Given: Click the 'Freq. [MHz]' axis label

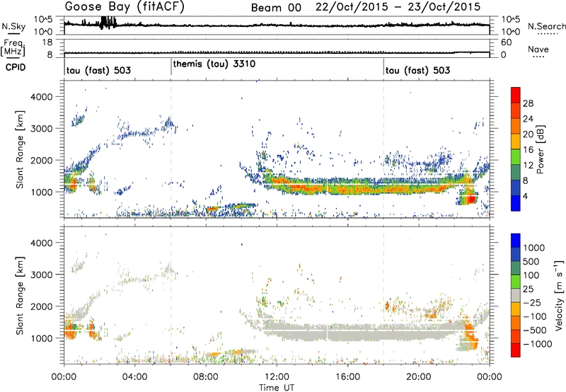Looking at the screenshot, I should [x=13, y=47].
